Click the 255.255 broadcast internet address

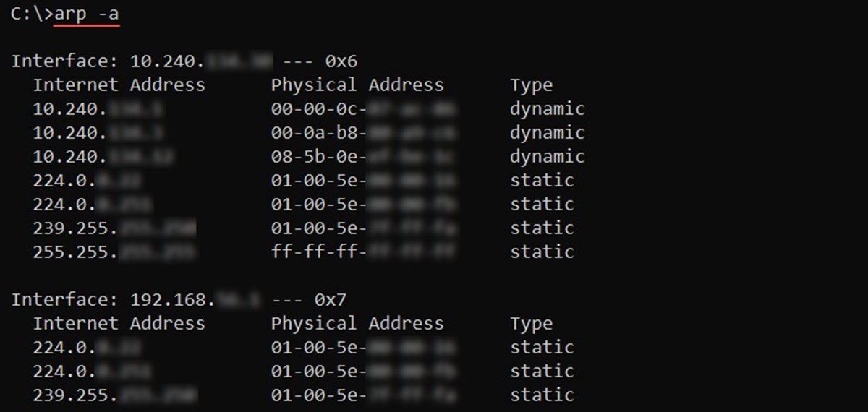click(114, 252)
